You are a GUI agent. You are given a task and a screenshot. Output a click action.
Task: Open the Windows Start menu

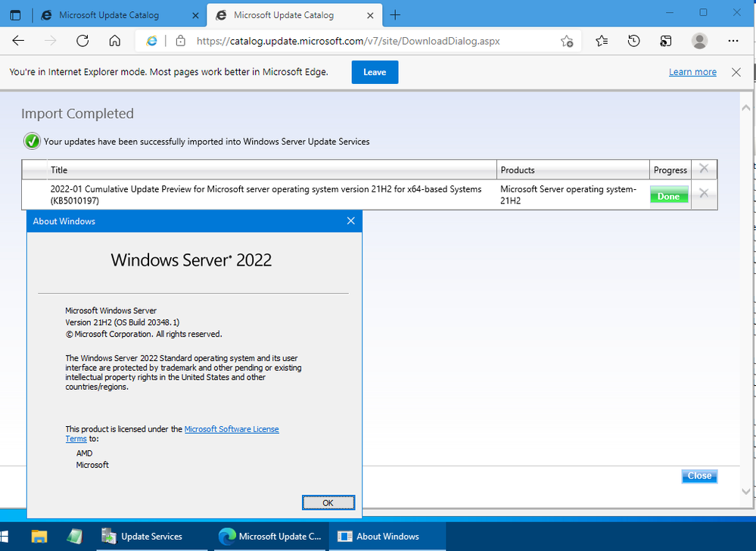point(4,536)
